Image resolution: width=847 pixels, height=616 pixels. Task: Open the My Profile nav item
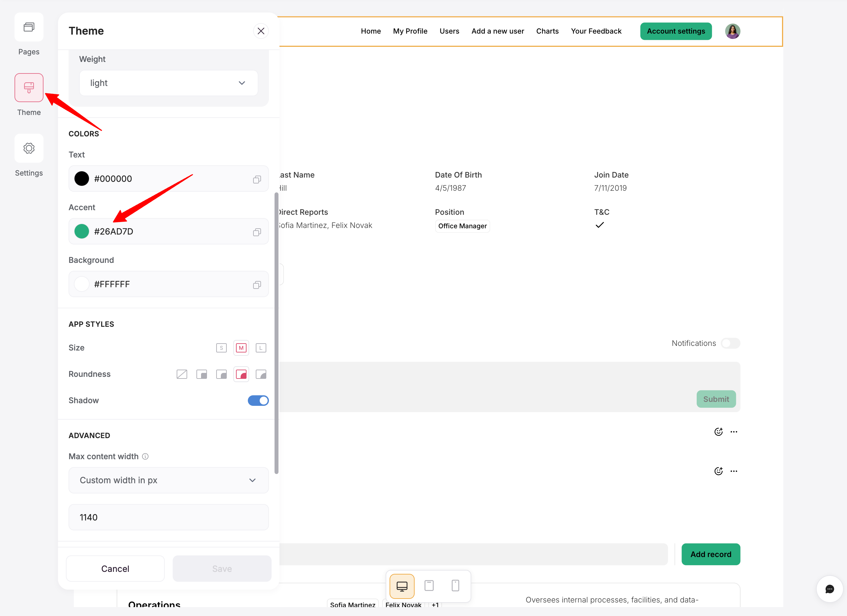click(410, 31)
